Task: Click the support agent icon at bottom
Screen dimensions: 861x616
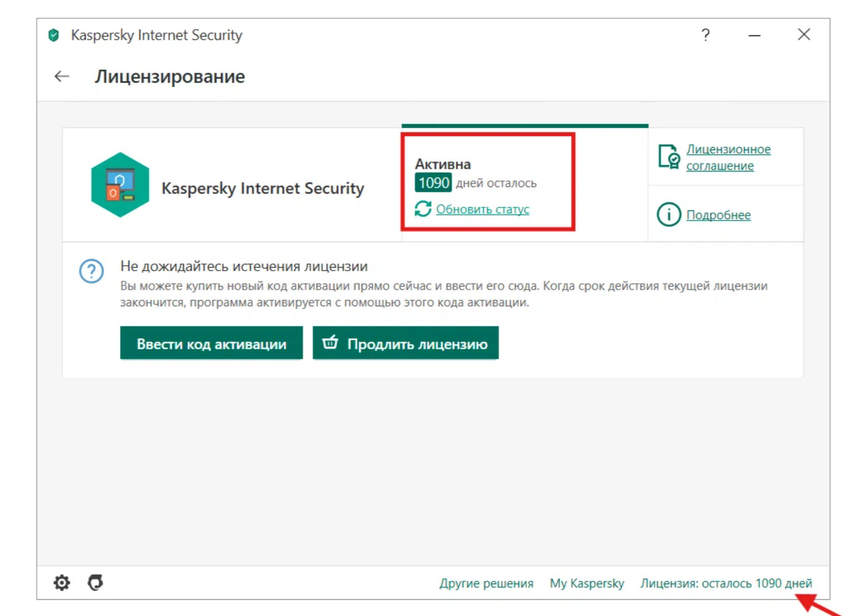Action: point(95,583)
